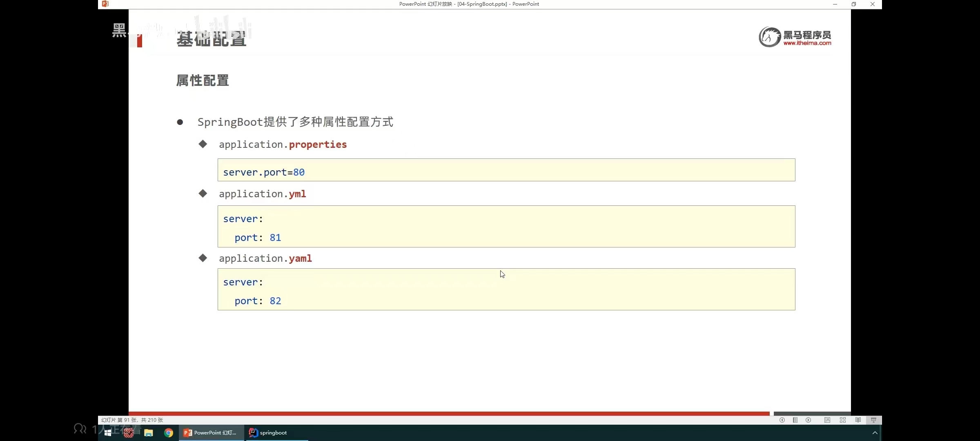Restore down the PowerPoint window

pyautogui.click(x=854, y=4)
